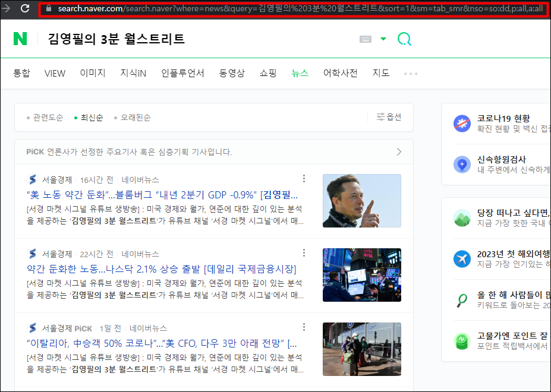The height and width of the screenshot is (392, 551).
Task: Click 서울경제 logo on the 16시간 전 article
Action: 32,179
